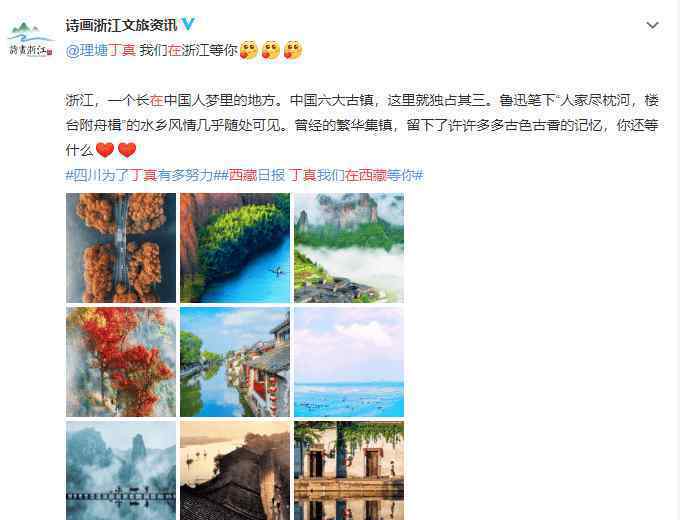This screenshot has height=520, width=680.
Task: Open the blue river green forest photo
Action: click(x=235, y=248)
